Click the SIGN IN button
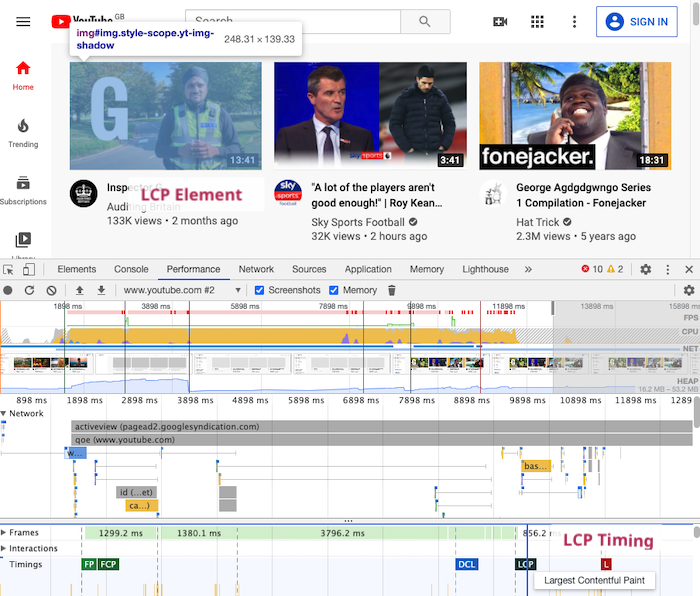The width and height of the screenshot is (700, 596). (x=637, y=21)
